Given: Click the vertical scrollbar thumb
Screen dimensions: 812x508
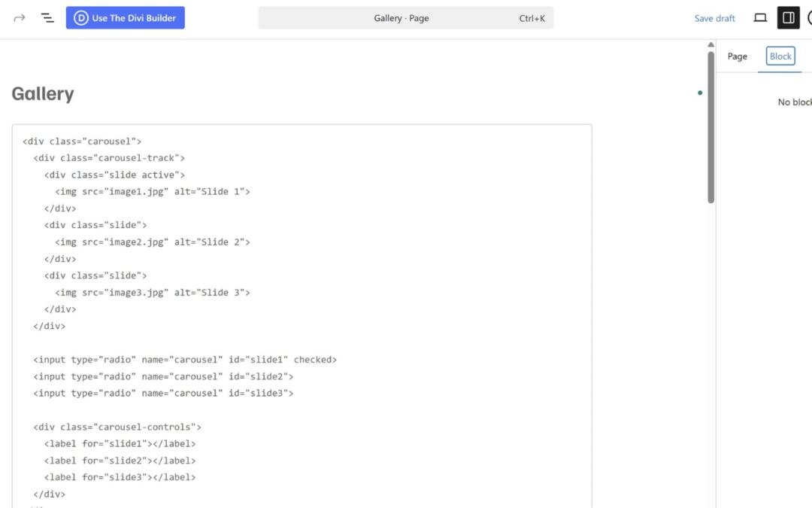Looking at the screenshot, I should point(710,126).
